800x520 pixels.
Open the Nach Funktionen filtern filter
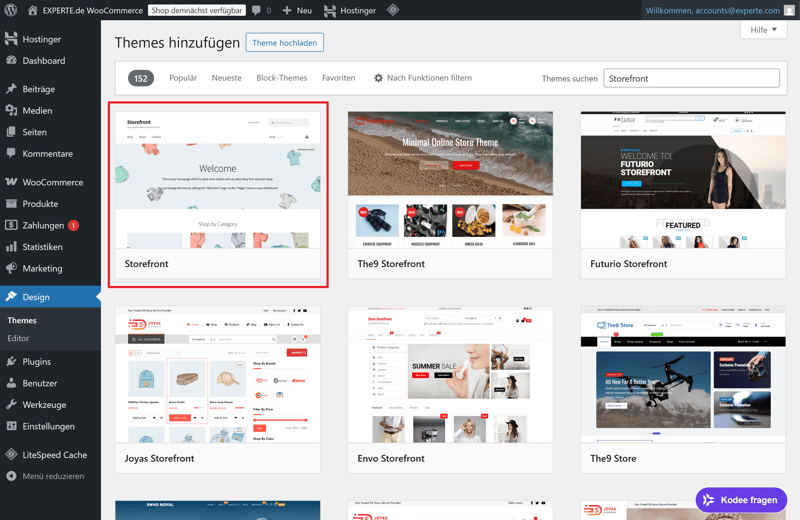click(x=423, y=78)
